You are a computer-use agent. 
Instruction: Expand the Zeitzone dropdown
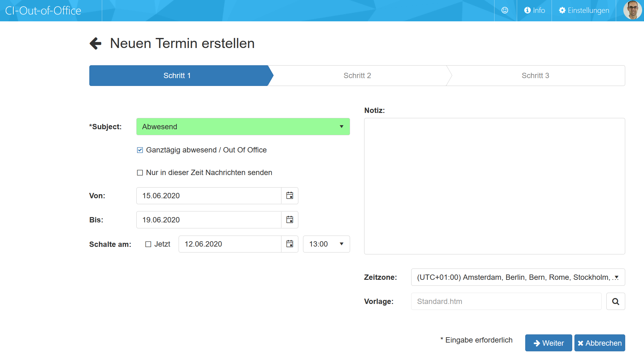point(518,277)
